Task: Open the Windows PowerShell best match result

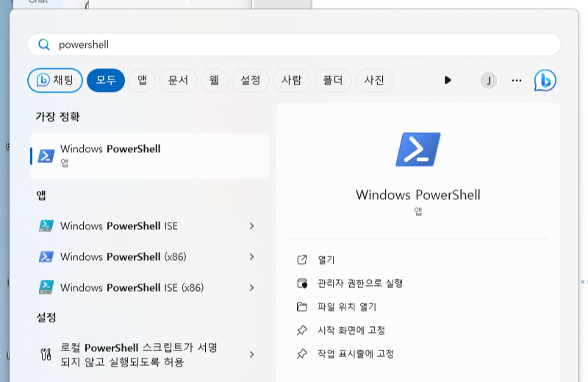Action: tap(149, 156)
